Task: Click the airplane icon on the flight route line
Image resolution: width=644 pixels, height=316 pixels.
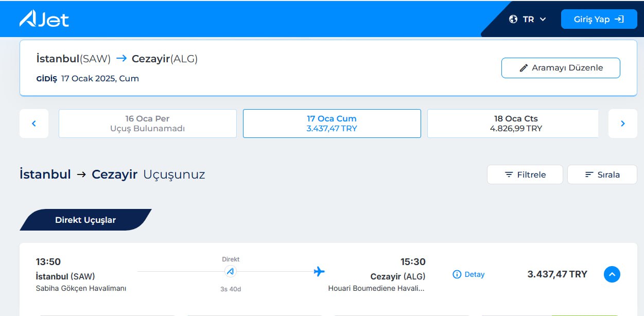Action: [x=319, y=271]
